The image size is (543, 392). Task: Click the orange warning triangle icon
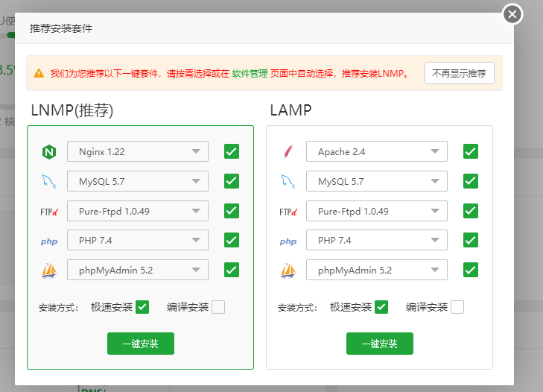point(39,73)
